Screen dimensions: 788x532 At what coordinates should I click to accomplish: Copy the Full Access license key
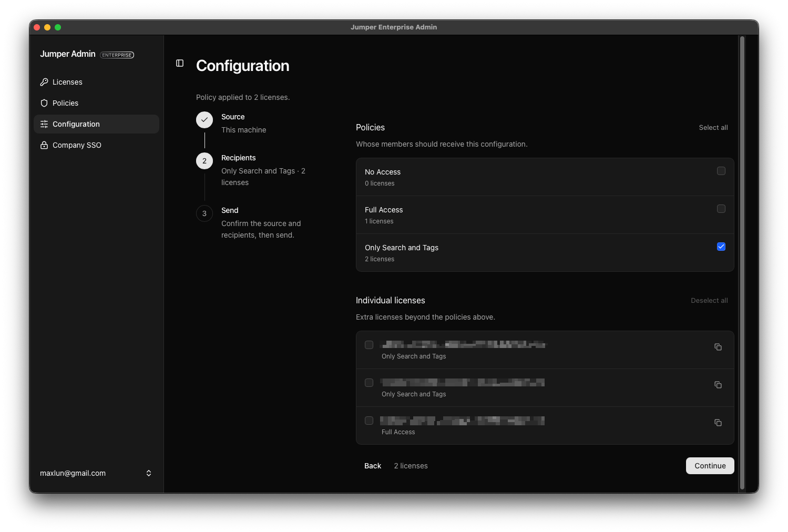718,423
